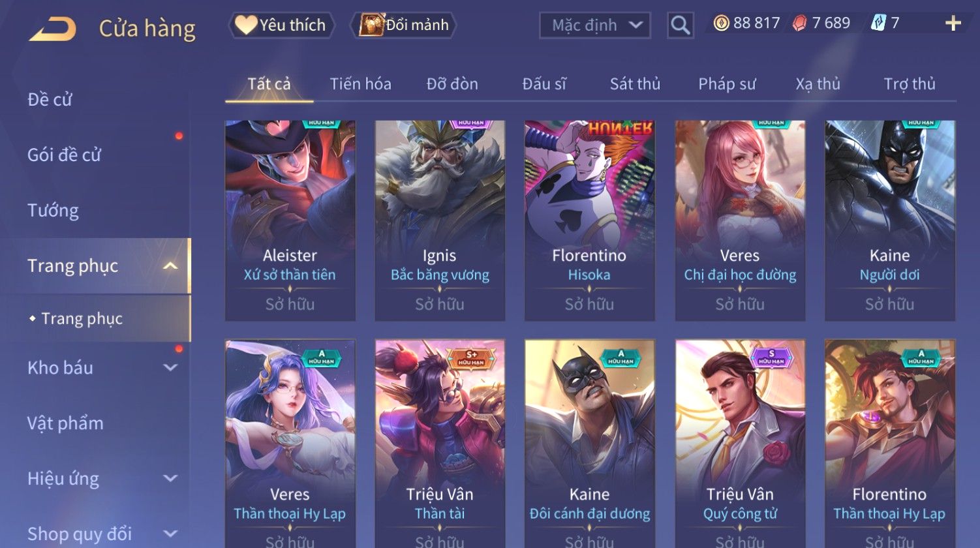
Task: Collapse the Trang phục sidebar section
Action: pos(170,266)
